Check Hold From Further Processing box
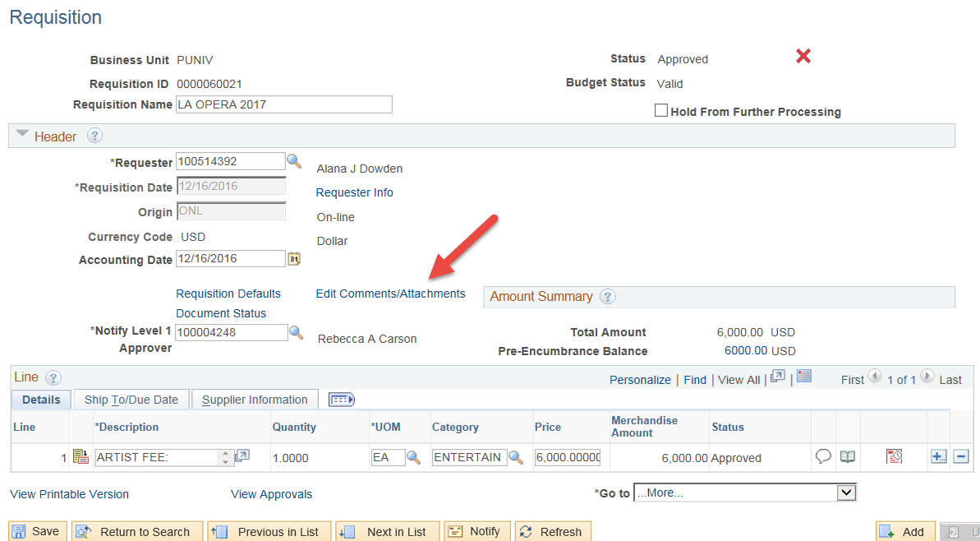This screenshot has width=980, height=541. point(660,111)
